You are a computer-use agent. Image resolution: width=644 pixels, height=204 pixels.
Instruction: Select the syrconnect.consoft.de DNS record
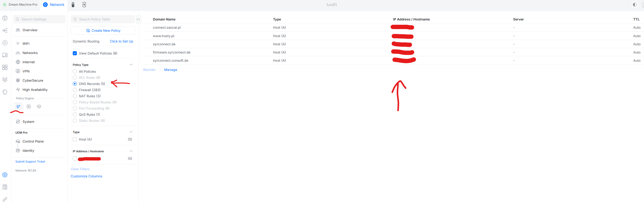[x=393, y=60]
